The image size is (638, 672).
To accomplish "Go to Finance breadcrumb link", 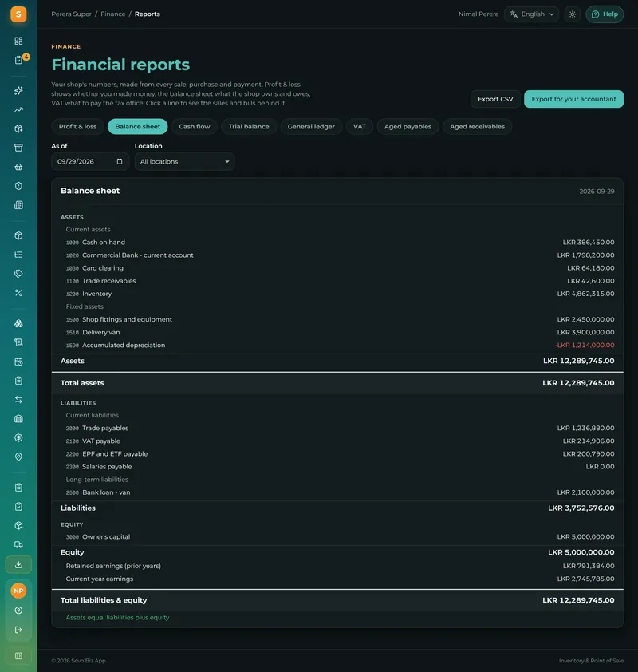I will [113, 14].
